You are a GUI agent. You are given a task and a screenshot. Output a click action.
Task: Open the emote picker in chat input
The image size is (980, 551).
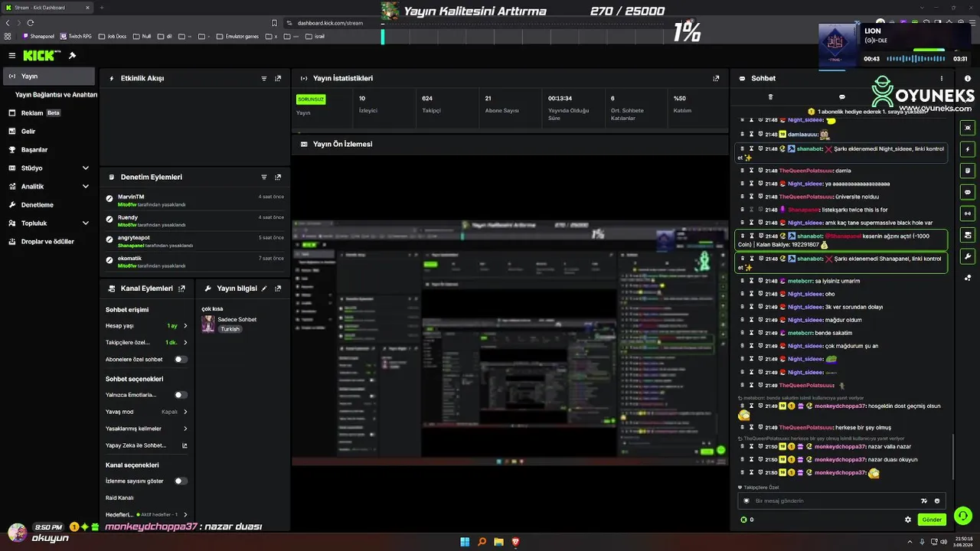(x=937, y=501)
